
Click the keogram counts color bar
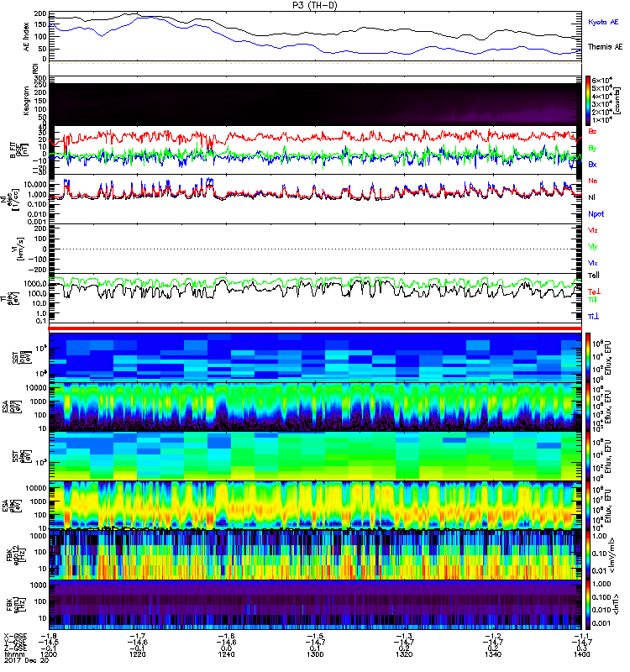(589, 100)
